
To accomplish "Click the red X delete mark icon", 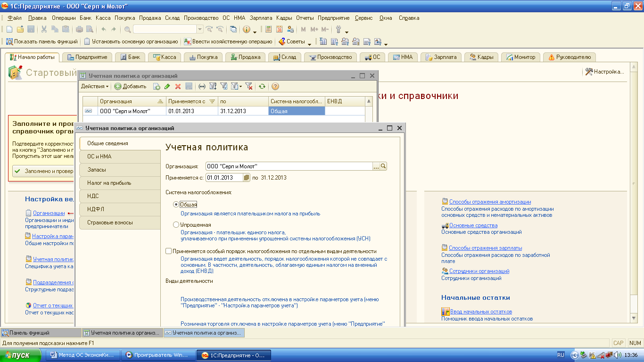I will [x=178, y=86].
